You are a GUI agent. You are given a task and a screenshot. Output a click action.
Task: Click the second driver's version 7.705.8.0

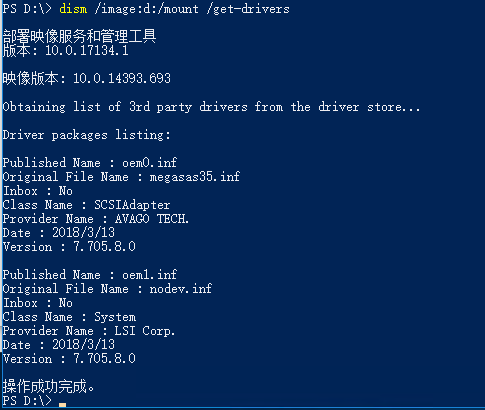coord(104,359)
